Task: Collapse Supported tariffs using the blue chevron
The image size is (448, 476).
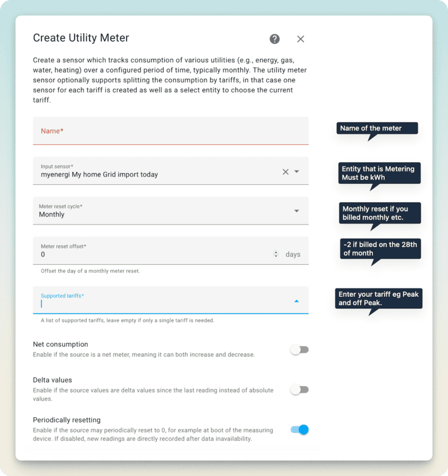Action: coord(297,300)
